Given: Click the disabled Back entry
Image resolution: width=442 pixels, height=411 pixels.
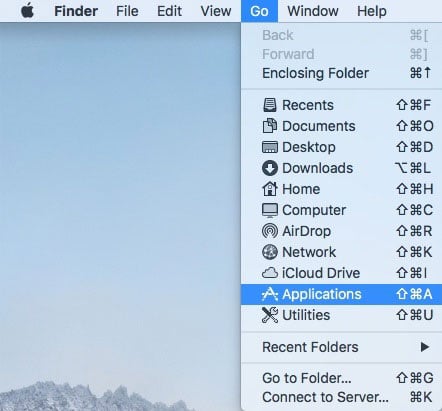Looking at the screenshot, I should [x=341, y=35].
